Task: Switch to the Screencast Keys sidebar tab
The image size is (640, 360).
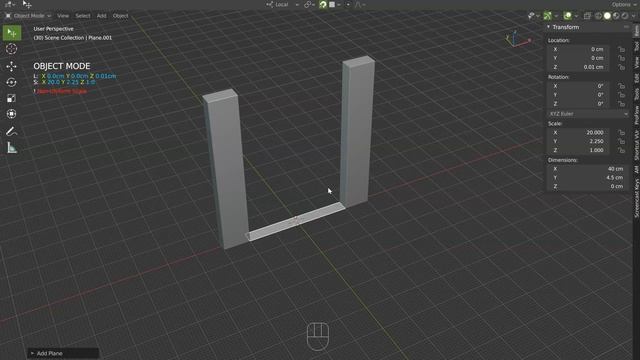Action: 636,198
